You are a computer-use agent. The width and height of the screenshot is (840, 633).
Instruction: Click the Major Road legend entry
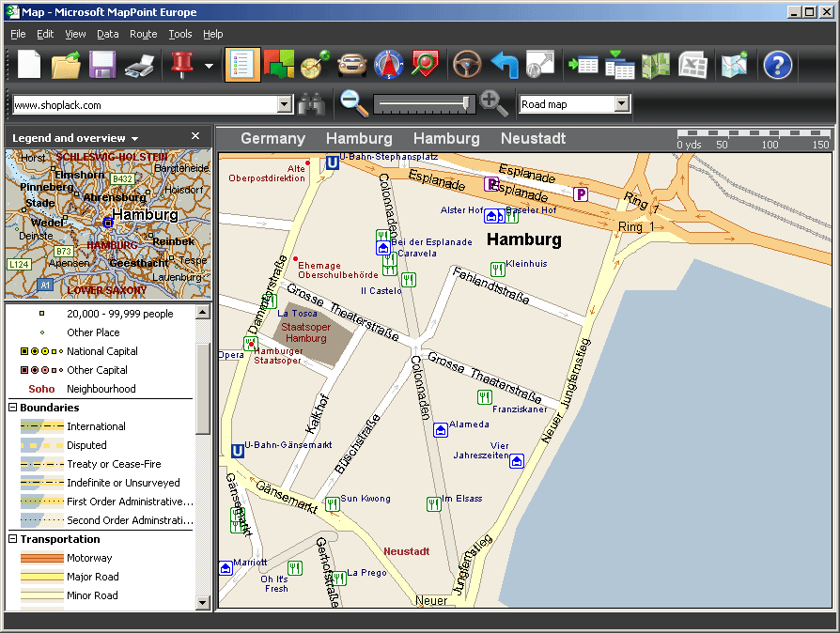(70, 577)
